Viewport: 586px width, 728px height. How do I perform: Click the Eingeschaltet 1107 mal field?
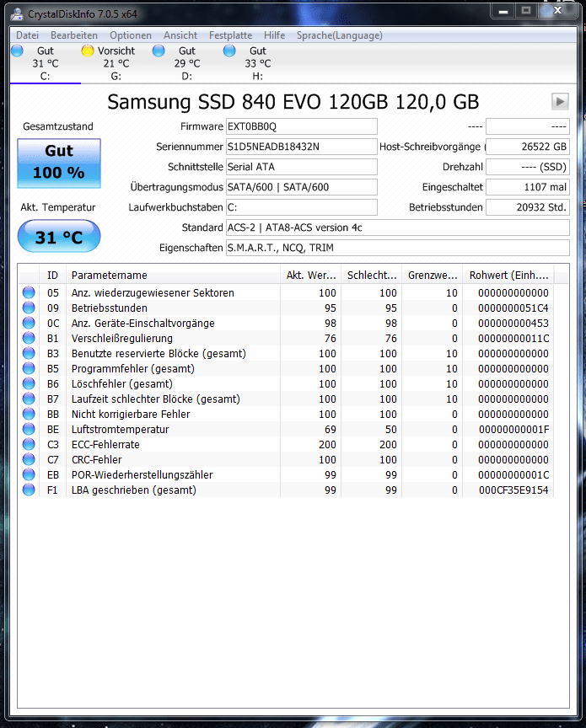tap(528, 187)
